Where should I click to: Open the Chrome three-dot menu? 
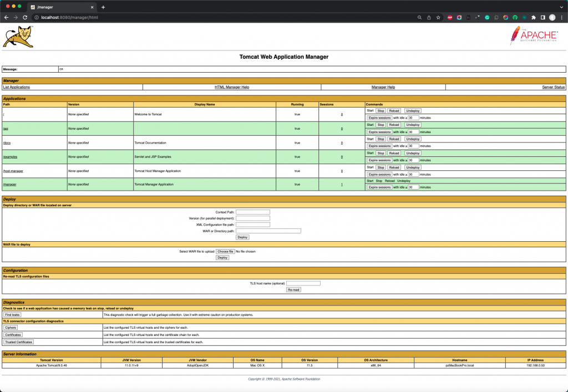click(x=561, y=17)
